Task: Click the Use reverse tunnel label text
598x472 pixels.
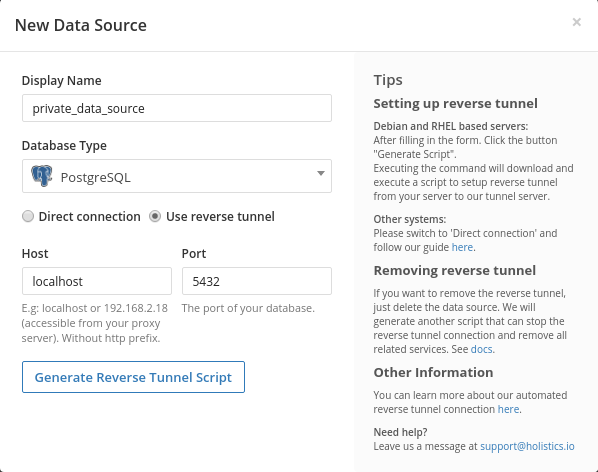Action: click(x=220, y=217)
